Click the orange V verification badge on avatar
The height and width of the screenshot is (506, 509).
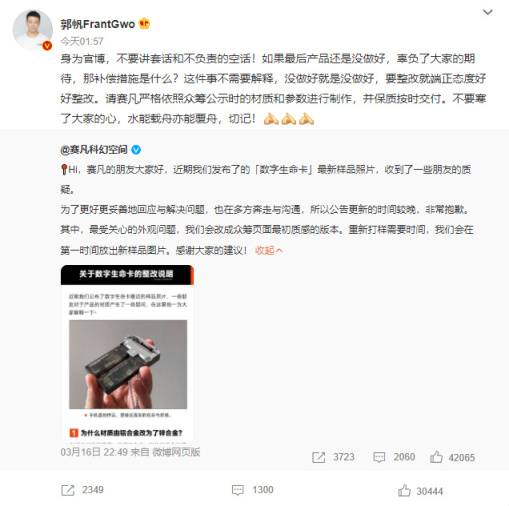point(47,45)
